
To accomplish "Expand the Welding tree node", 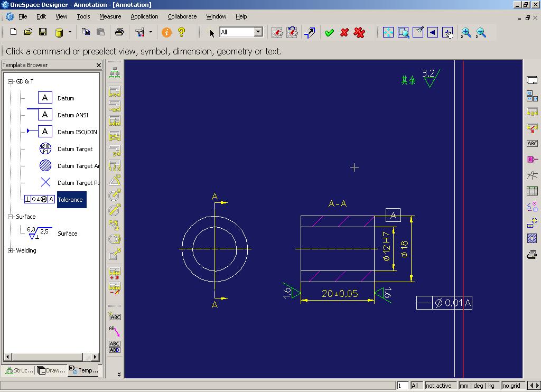I will pyautogui.click(x=10, y=250).
